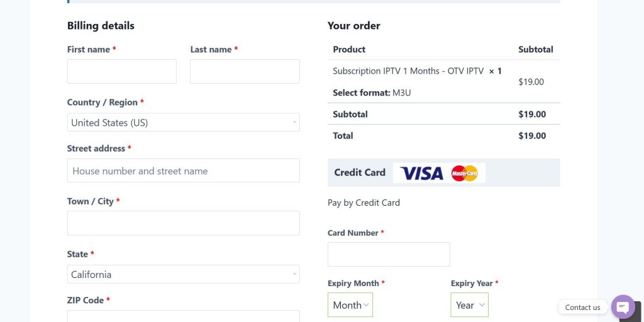Select the Town / City field

(x=183, y=223)
